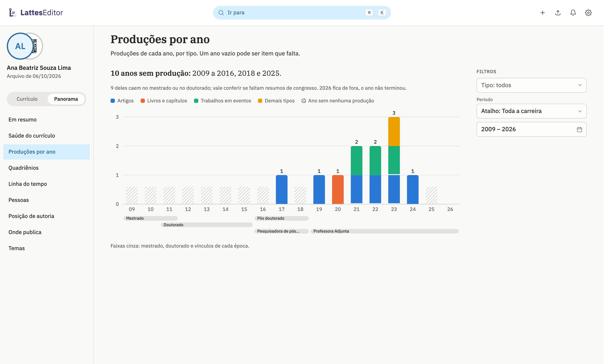Open settings gear icon

(x=588, y=13)
